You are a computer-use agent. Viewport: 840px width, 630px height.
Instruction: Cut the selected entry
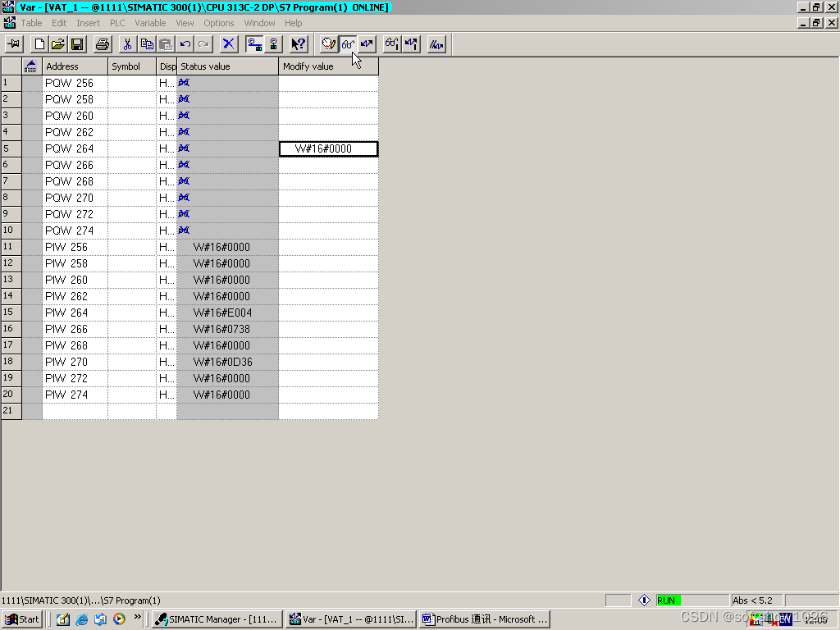click(x=127, y=44)
